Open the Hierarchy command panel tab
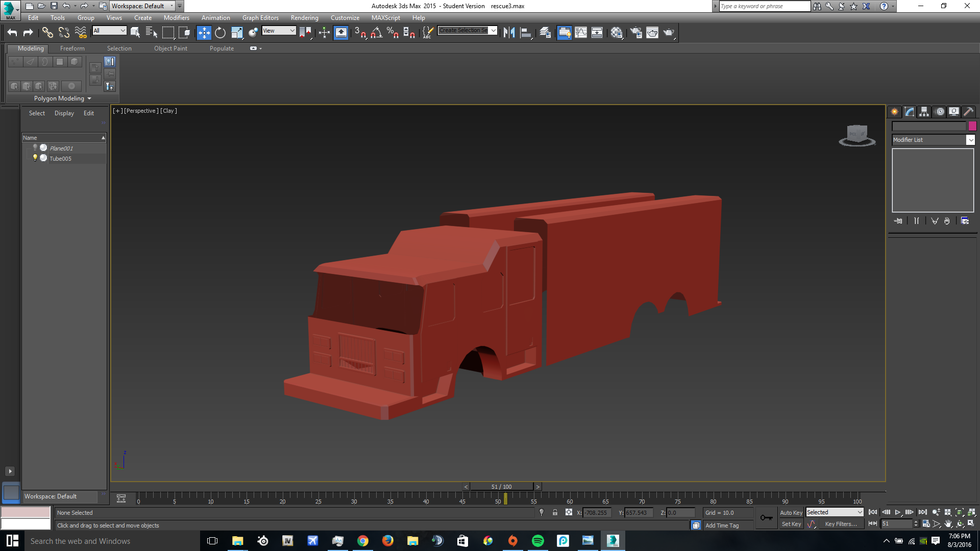 924,112
